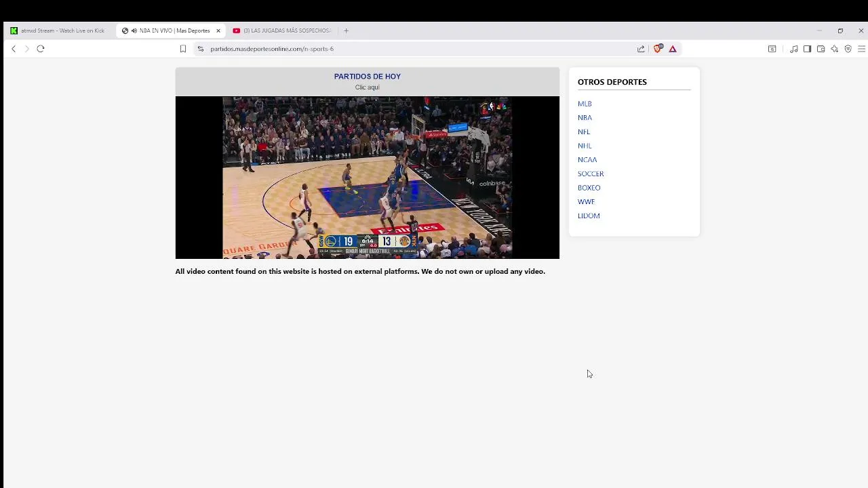Mute the NBA EN VIVO tab audio icon
This screenshot has width=868, height=488.
134,30
